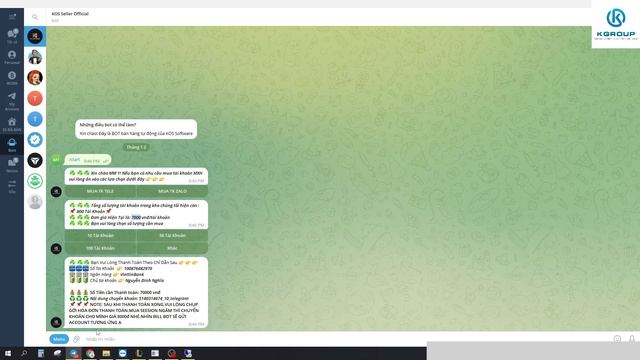Open the house icon folder in sidebar
This screenshot has width=640, height=360.
pos(12,124)
